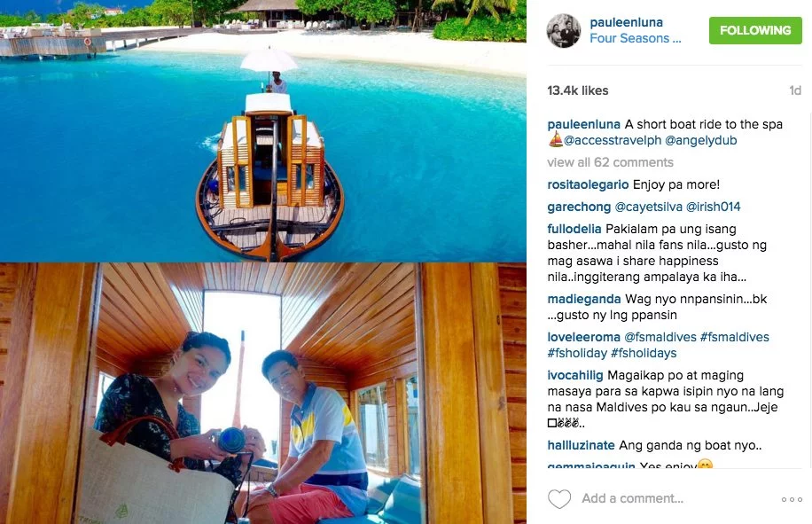The image size is (812, 524).
Task: Open the @accesstravelph mention link
Action: tap(613, 140)
